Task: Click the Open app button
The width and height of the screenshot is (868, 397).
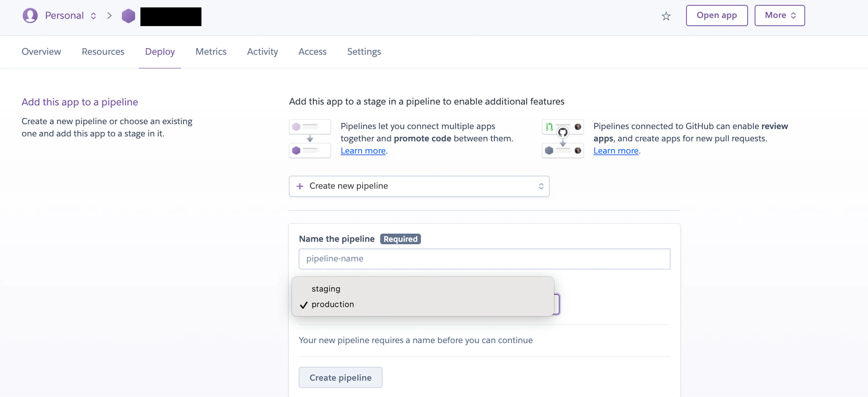Action: (716, 16)
